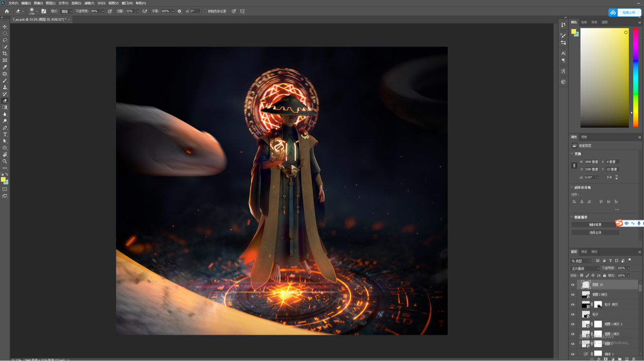Click flip vertical icon in Properties
Viewport: 644px width, 361px height.
616,177
